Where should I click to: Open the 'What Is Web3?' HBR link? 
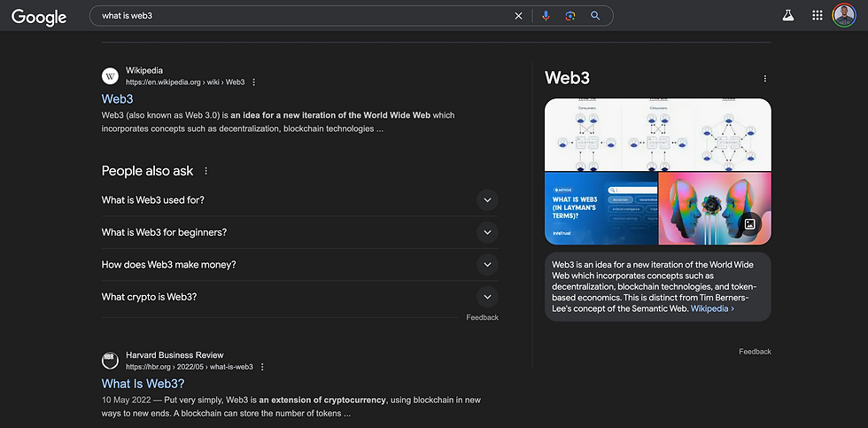pos(143,384)
